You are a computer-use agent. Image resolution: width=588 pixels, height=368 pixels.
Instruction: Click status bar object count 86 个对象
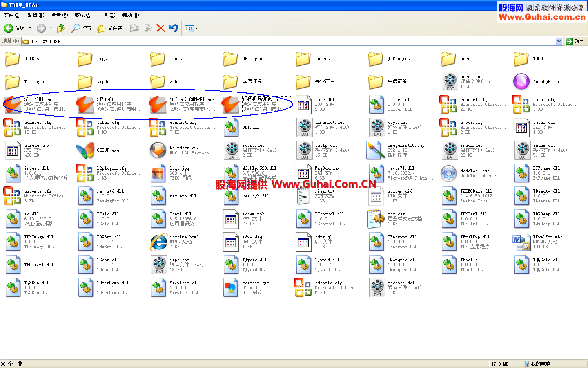pos(11,364)
